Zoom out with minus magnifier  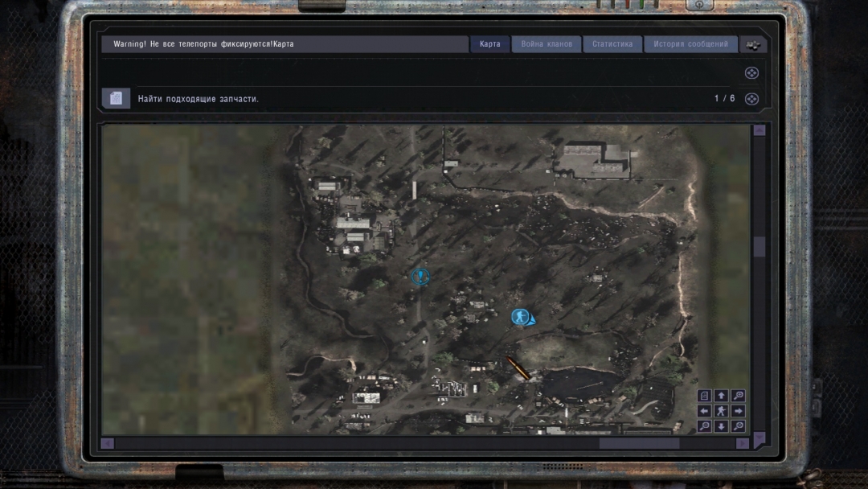coord(704,426)
